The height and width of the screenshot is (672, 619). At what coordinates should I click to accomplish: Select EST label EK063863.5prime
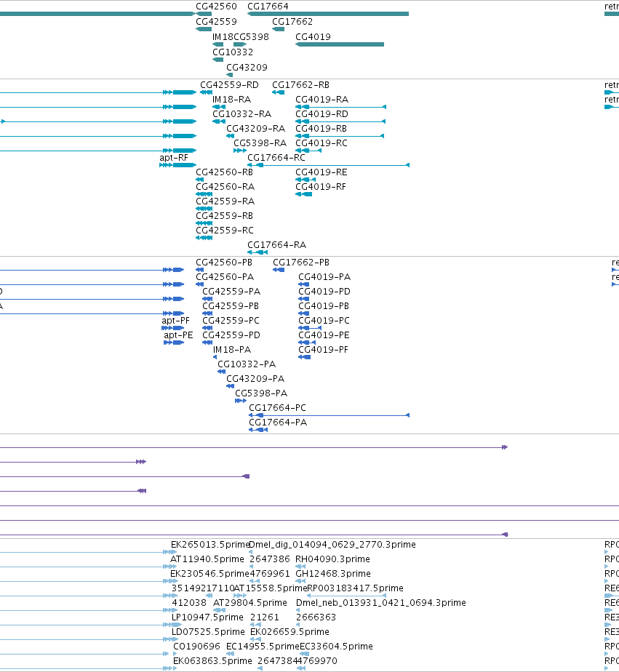[212, 661]
